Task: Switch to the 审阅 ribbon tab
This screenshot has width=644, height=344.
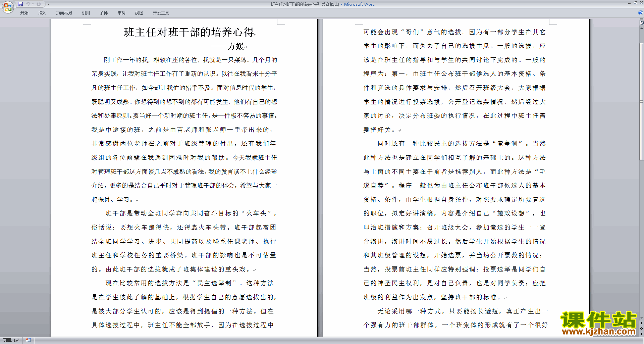Action: (x=121, y=13)
